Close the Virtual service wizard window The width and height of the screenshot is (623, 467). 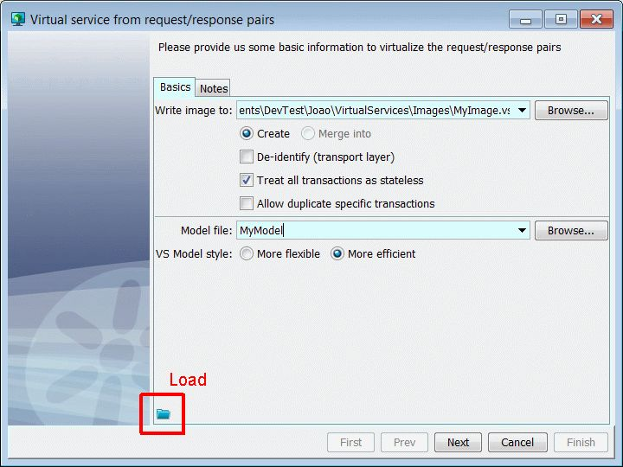point(596,19)
